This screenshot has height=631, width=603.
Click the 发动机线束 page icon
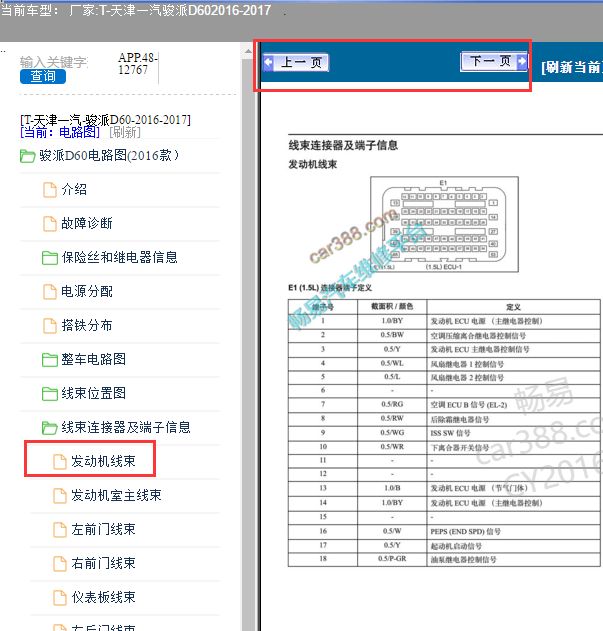click(x=60, y=462)
